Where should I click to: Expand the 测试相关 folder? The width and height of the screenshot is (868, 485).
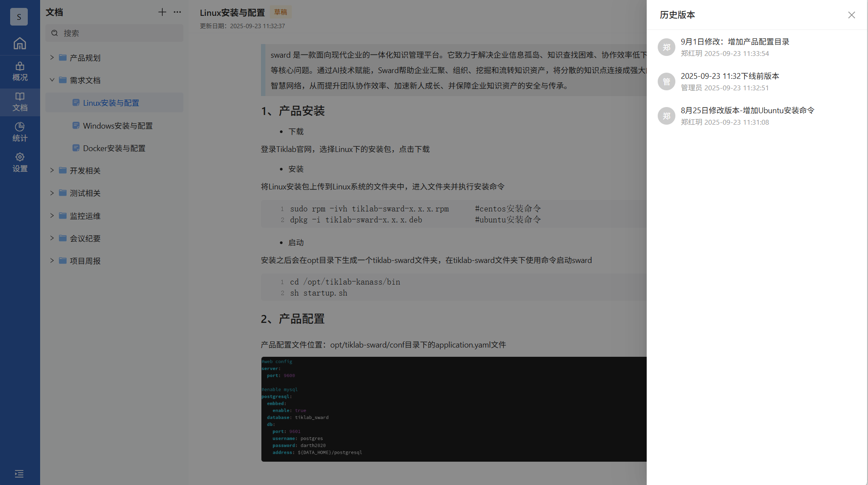click(52, 193)
